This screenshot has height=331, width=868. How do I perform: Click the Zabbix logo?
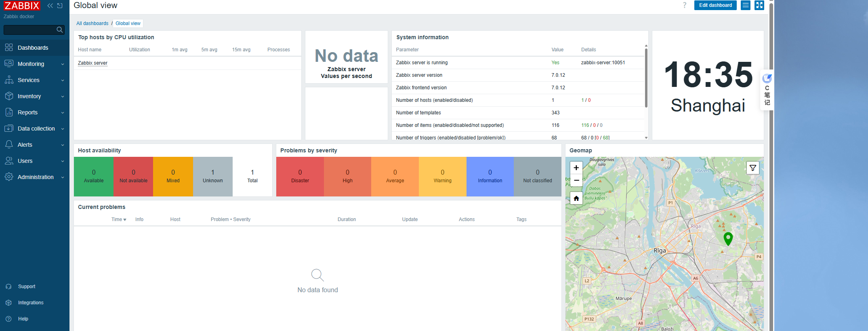pyautogui.click(x=22, y=6)
